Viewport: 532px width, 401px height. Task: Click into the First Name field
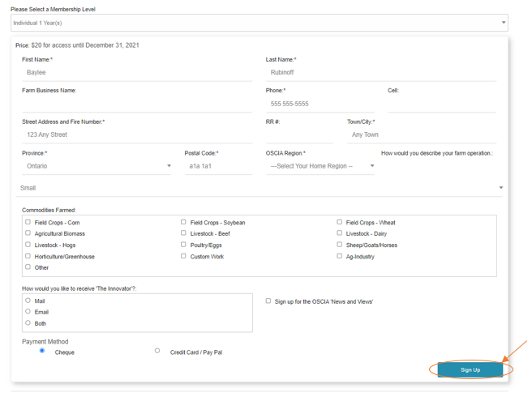tap(136, 72)
